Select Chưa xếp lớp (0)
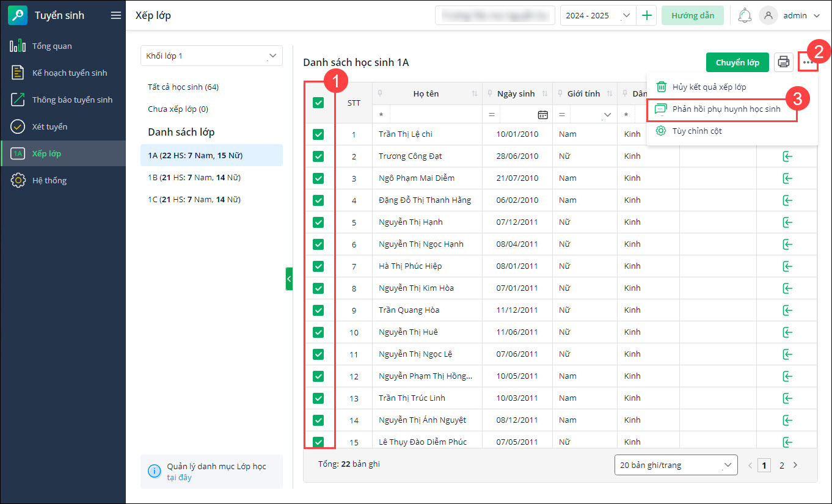The width and height of the screenshot is (832, 504). point(178,109)
